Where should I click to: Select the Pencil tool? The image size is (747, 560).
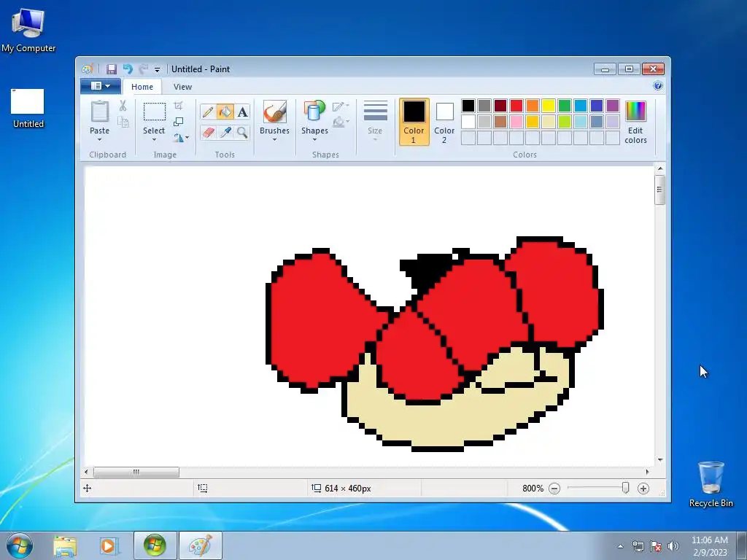click(208, 112)
